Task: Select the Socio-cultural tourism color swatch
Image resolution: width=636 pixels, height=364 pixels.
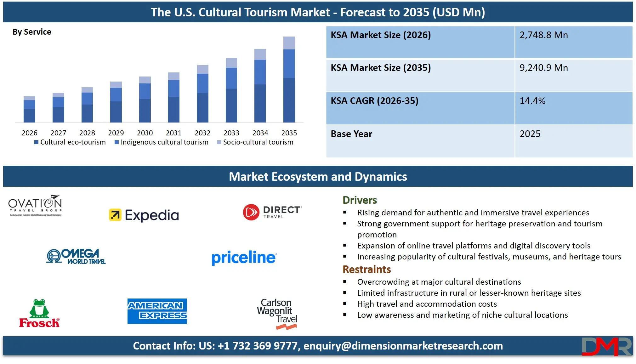Action: coord(219,142)
